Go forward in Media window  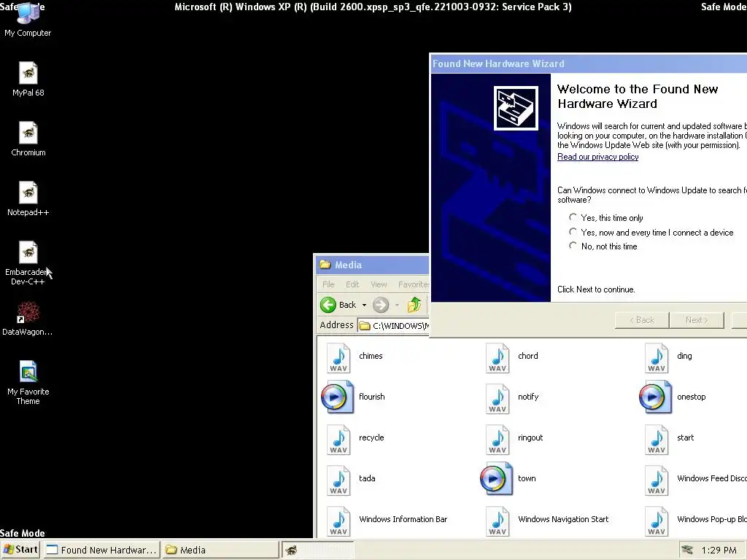click(381, 305)
